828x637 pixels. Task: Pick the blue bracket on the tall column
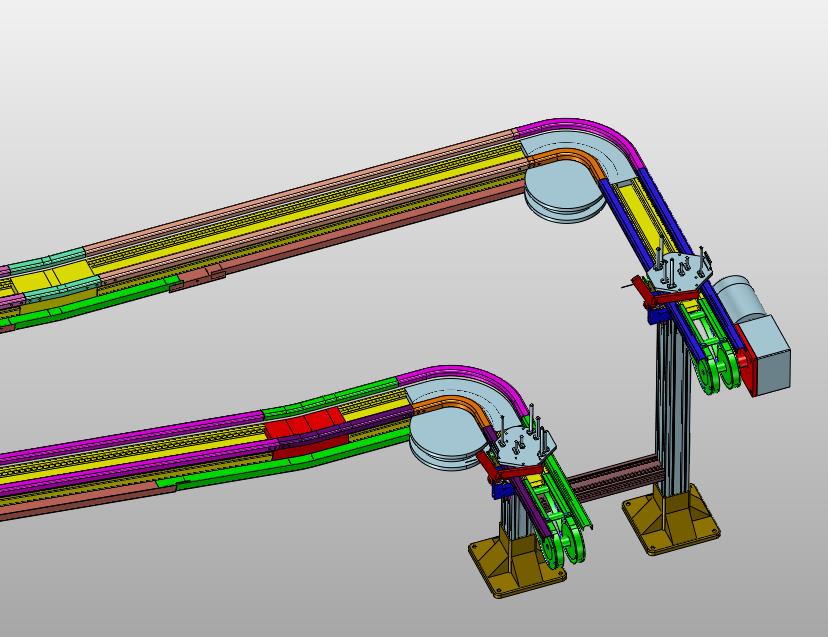coord(658,315)
